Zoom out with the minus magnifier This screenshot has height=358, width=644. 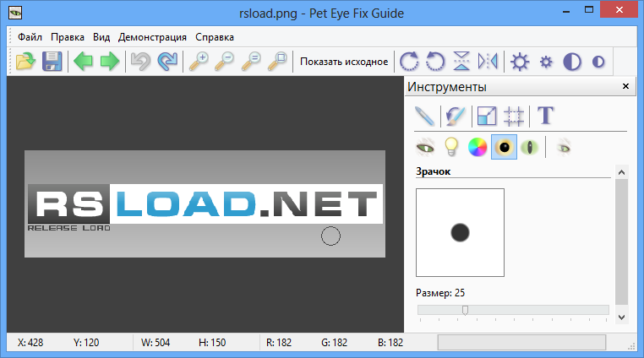pyautogui.click(x=225, y=62)
